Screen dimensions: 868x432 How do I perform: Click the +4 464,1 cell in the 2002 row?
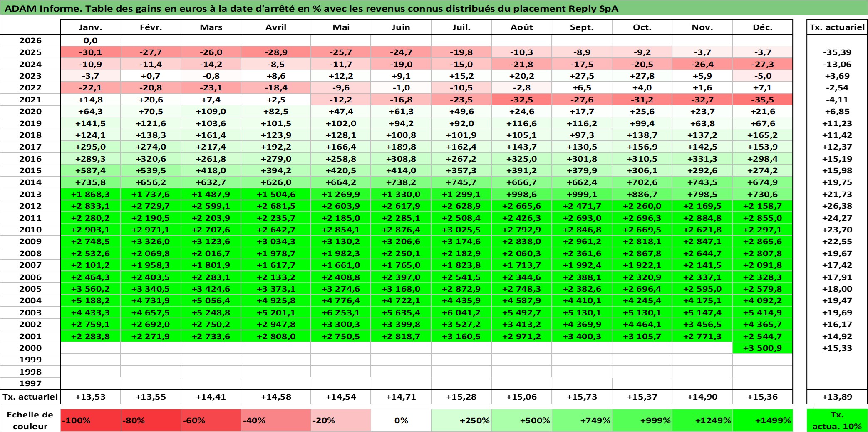(642, 324)
